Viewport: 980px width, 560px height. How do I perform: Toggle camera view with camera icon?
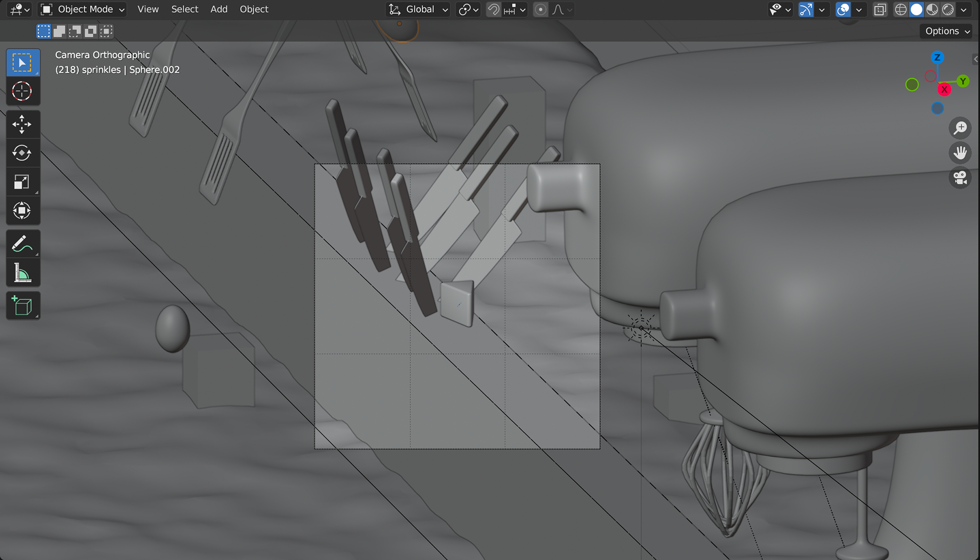tap(960, 178)
